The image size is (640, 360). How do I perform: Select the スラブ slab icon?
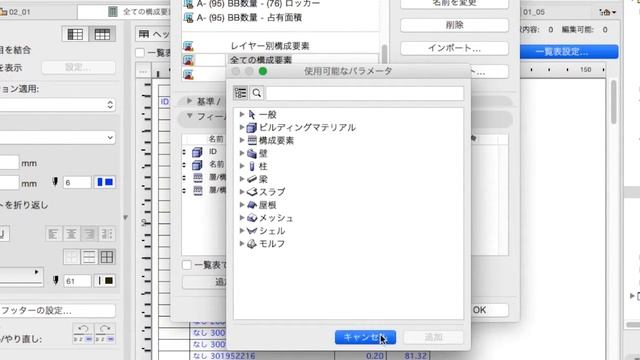252,192
